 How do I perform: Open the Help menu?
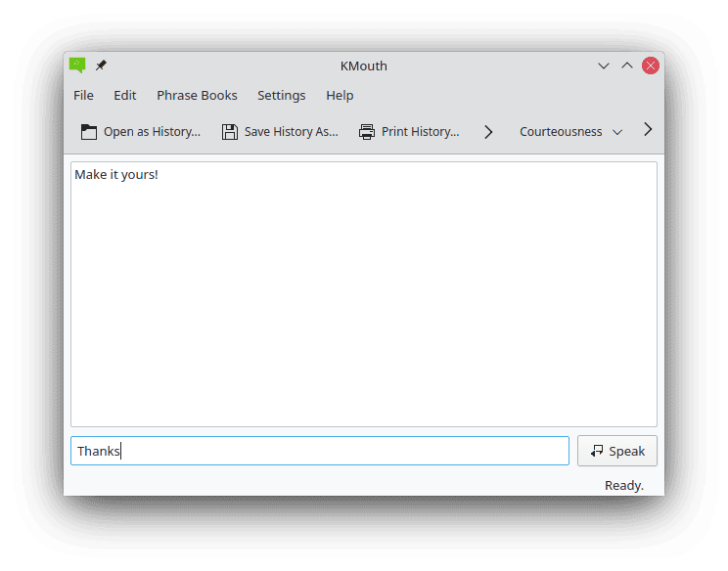coord(340,95)
